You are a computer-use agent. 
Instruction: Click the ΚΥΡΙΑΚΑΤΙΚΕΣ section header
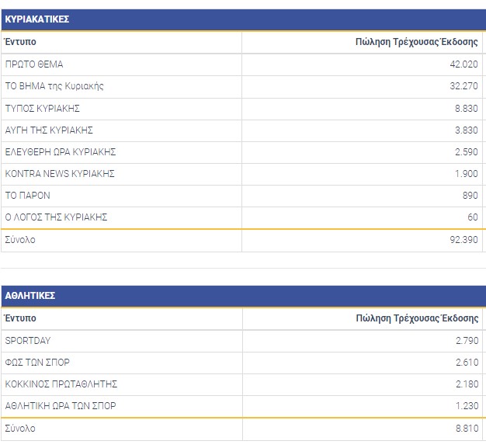click(36, 19)
